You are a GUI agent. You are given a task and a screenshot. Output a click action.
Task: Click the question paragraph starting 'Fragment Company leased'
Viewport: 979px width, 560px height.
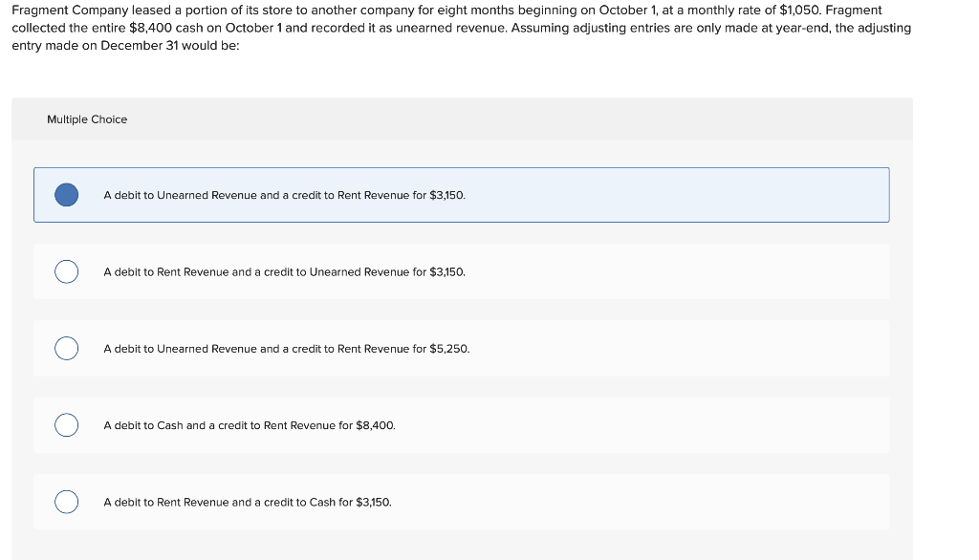click(462, 28)
